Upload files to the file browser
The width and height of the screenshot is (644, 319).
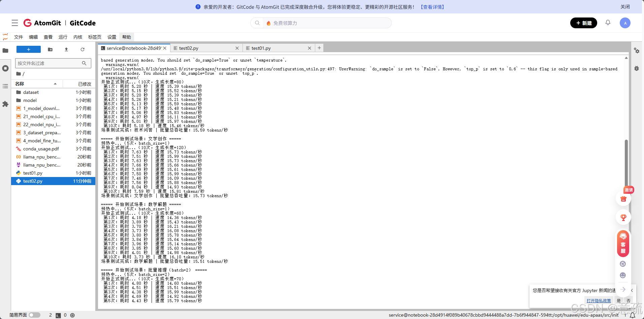(66, 49)
